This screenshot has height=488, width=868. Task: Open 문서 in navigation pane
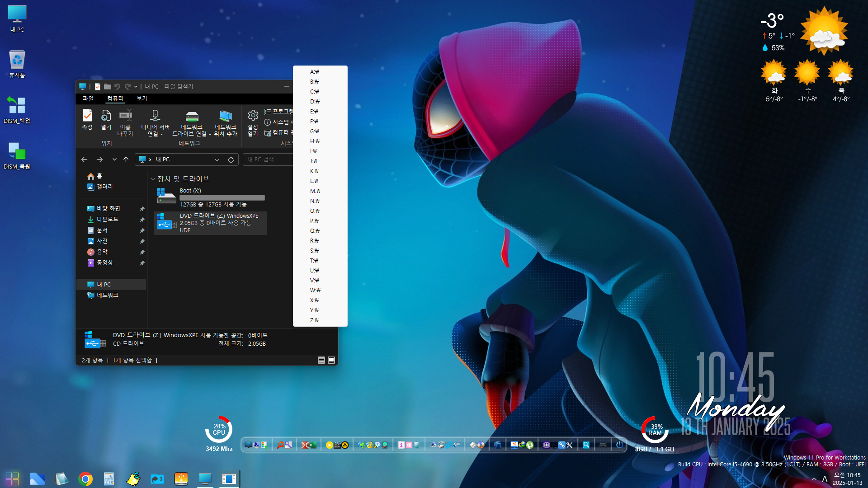[x=98, y=230]
